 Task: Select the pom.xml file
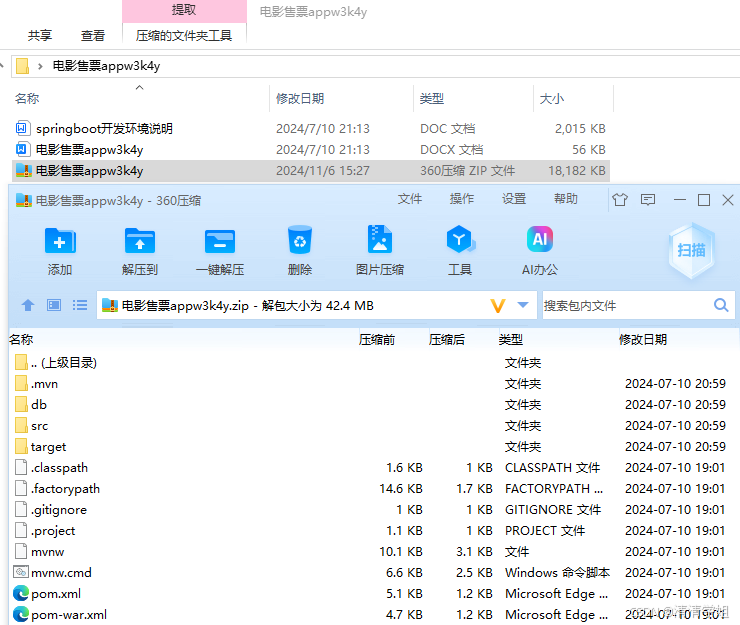pyautogui.click(x=56, y=594)
